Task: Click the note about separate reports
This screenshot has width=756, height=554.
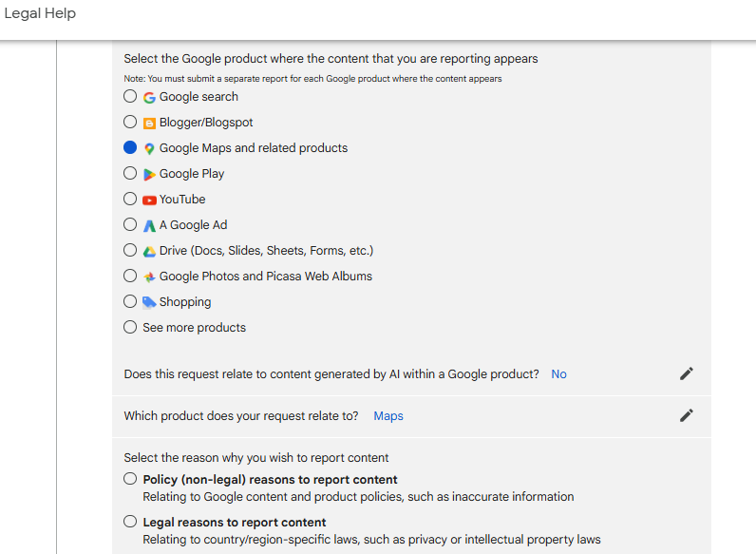Action: click(312, 79)
